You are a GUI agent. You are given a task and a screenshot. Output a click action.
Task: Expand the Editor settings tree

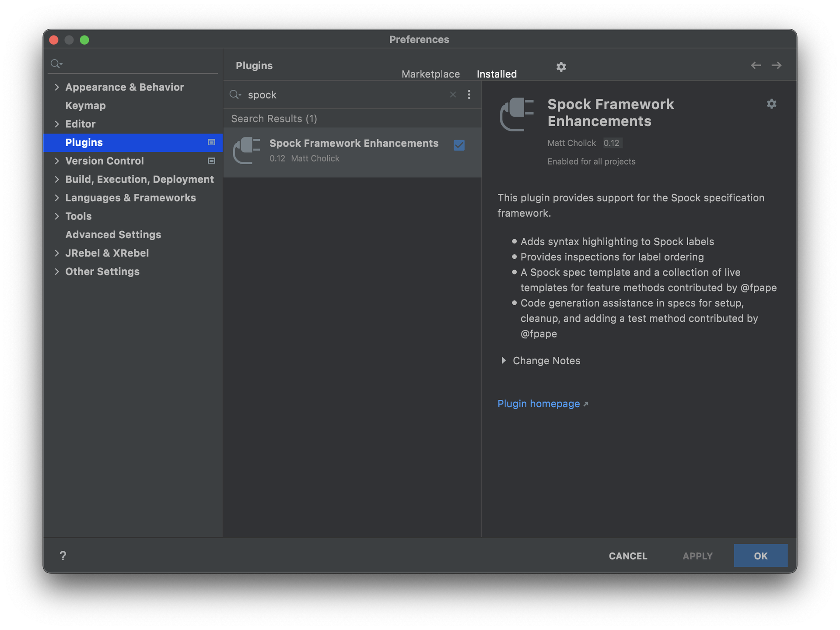(x=56, y=124)
